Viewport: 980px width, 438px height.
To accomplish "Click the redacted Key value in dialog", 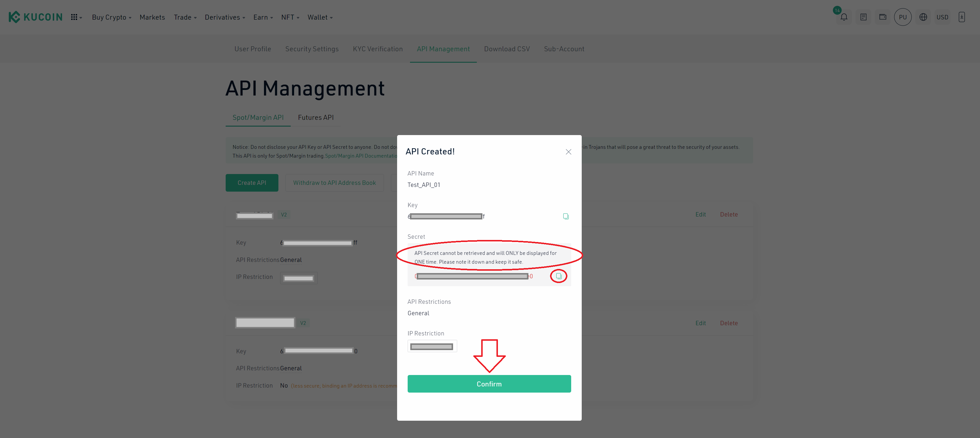I will [446, 216].
